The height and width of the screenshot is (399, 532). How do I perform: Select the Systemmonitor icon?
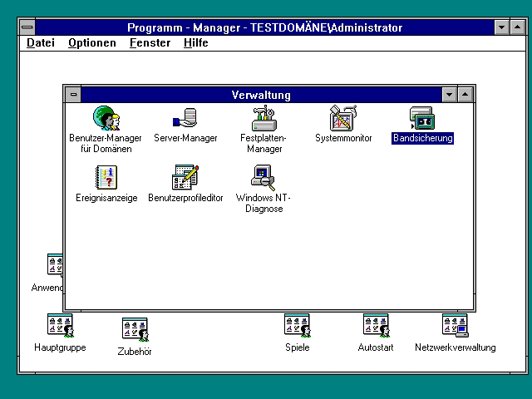pos(343,118)
